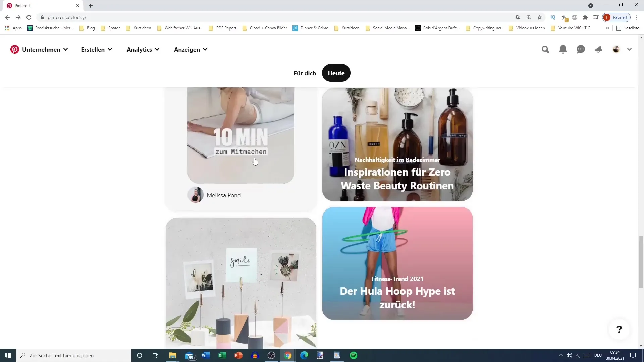
Task: Click the address bar URL field
Action: click(275, 17)
